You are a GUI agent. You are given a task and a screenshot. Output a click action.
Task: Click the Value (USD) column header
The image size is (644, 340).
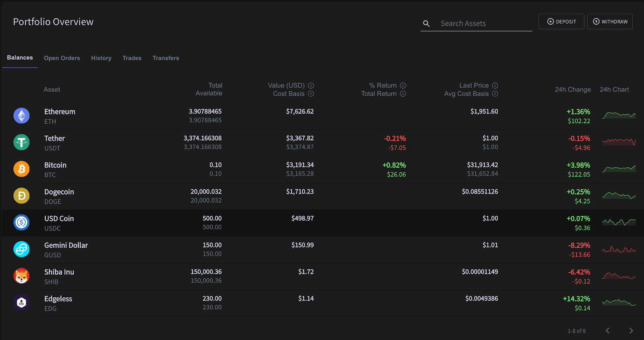[286, 85]
